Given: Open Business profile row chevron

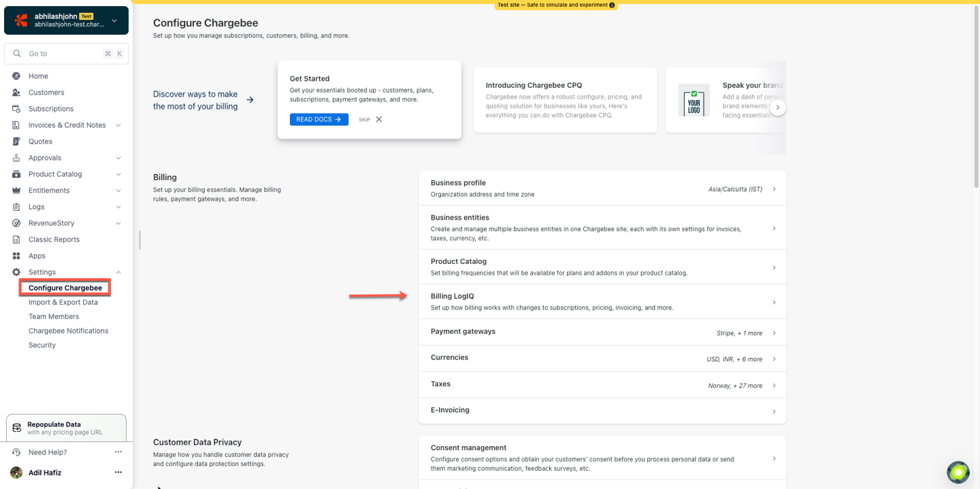Looking at the screenshot, I should [774, 189].
